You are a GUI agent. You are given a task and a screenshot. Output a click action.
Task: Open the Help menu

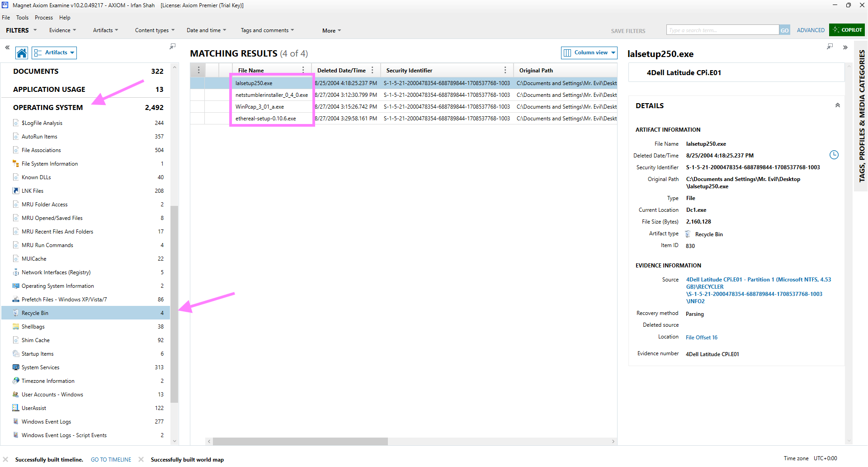pyautogui.click(x=65, y=18)
